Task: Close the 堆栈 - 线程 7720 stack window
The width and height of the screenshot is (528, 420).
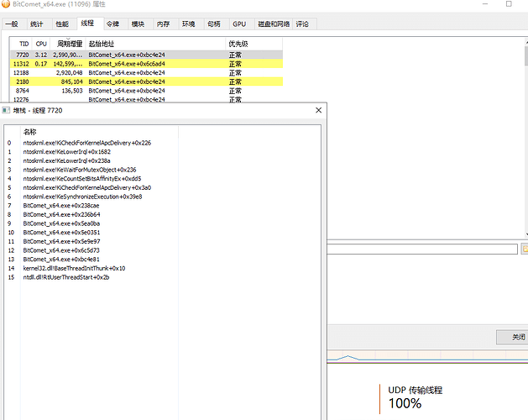Action: 318,110
